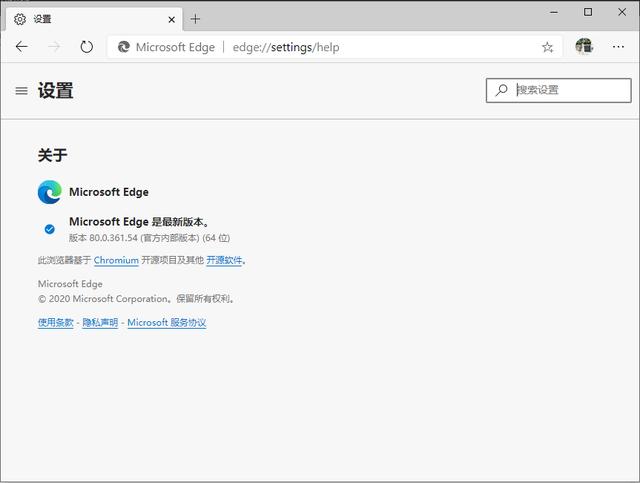Close the browser window
This screenshot has height=483, width=640.
[622, 12]
